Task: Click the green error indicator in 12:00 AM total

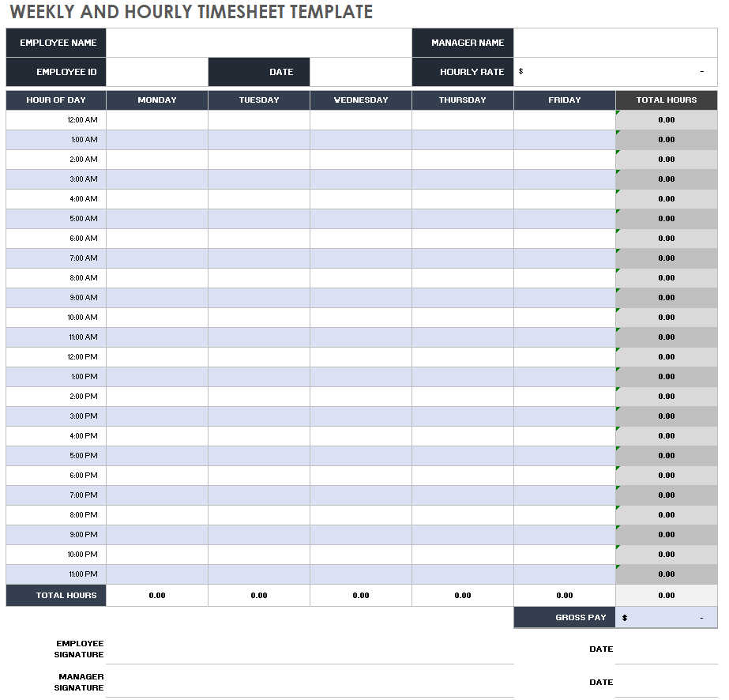Action: pyautogui.click(x=618, y=113)
